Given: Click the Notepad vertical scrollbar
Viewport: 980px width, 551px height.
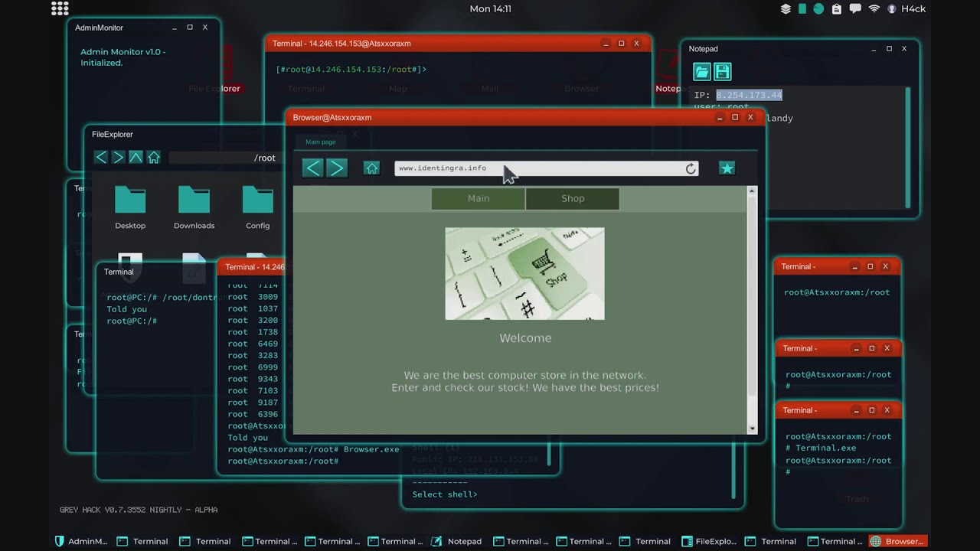Looking at the screenshot, I should (x=908, y=148).
